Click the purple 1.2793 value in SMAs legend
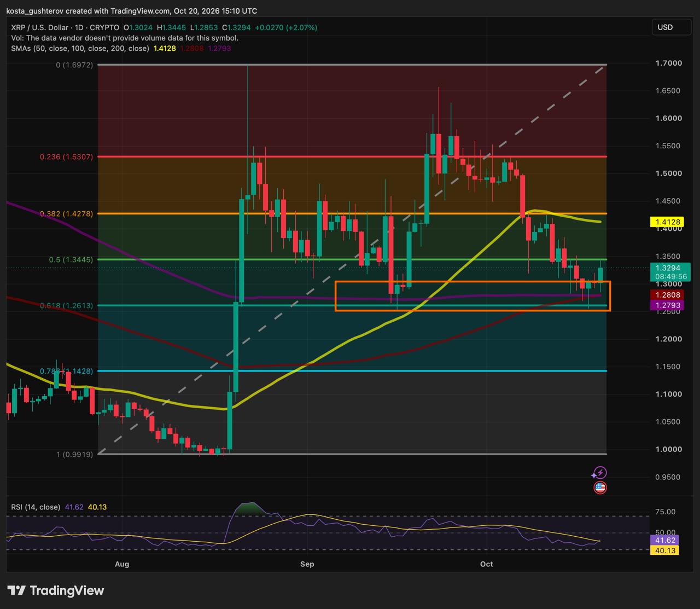Screen dimensions: 700x609 click(219, 48)
